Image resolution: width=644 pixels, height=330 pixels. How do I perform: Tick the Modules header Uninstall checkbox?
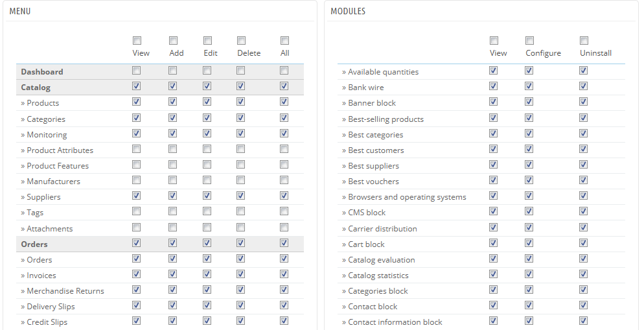coord(584,41)
